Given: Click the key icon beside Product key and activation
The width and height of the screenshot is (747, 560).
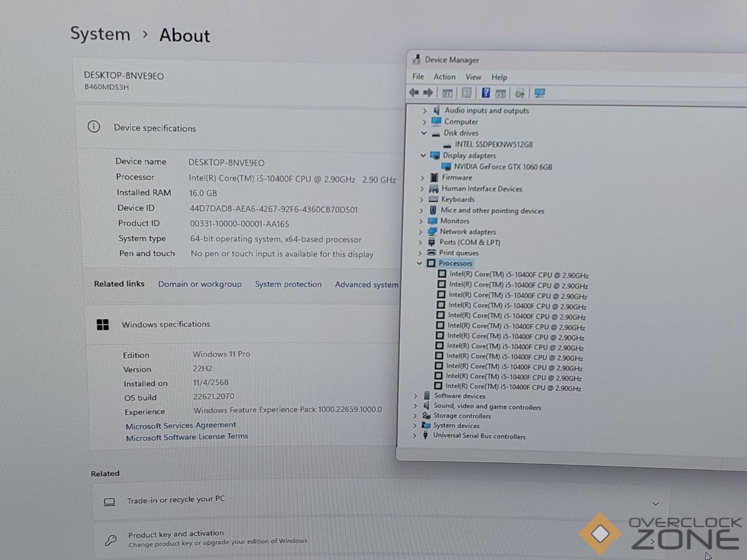Looking at the screenshot, I should pos(111,540).
